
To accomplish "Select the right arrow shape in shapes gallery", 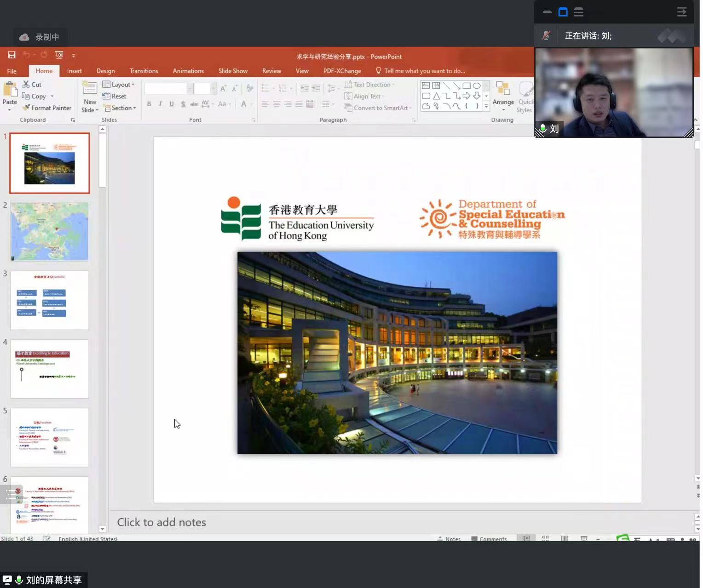I will tap(467, 96).
